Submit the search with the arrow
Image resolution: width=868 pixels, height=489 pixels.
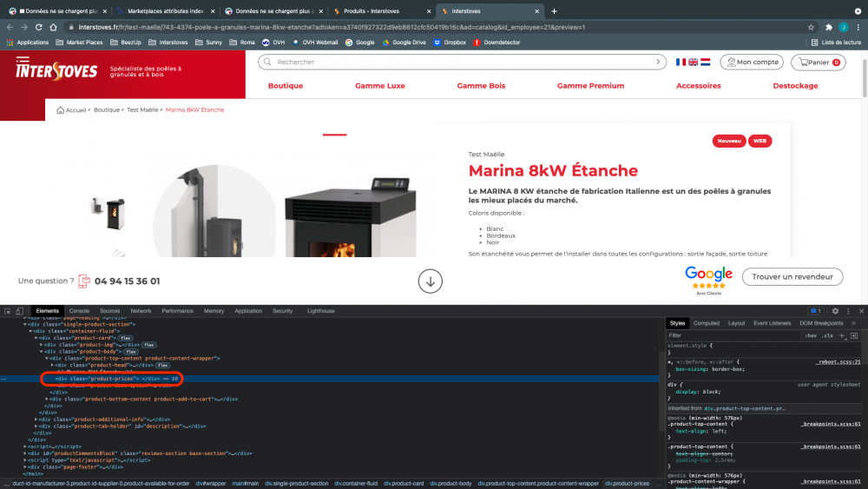tap(658, 62)
